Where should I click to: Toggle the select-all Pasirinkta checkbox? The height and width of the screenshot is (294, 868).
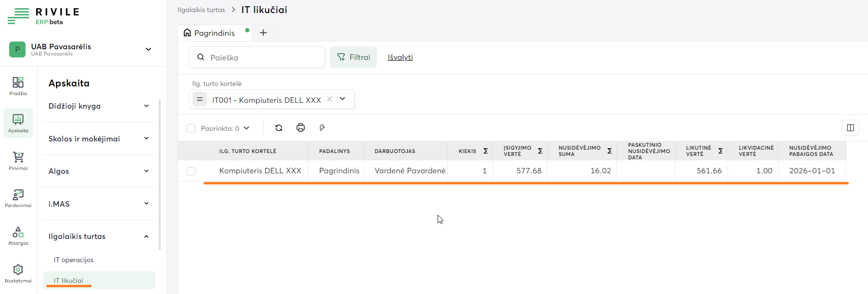point(191,128)
